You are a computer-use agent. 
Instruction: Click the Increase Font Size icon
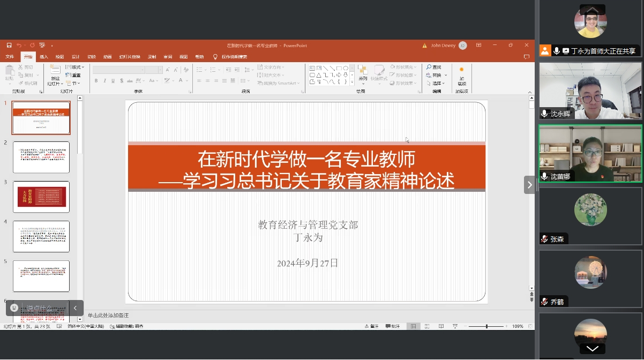168,70
